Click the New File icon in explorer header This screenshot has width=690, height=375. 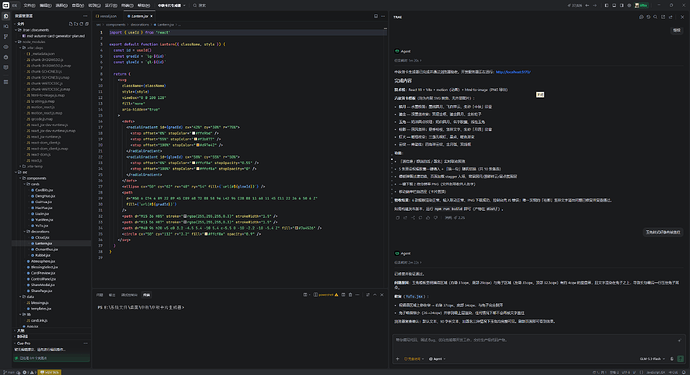point(71,24)
